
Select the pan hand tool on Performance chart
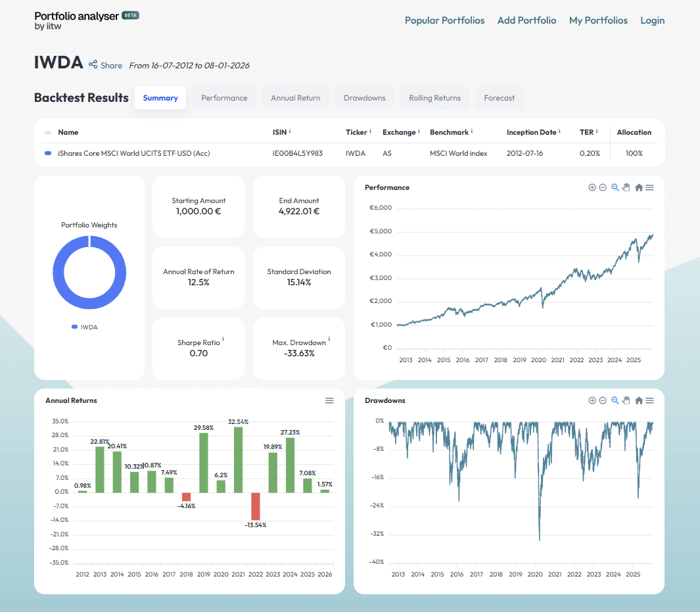pos(626,187)
